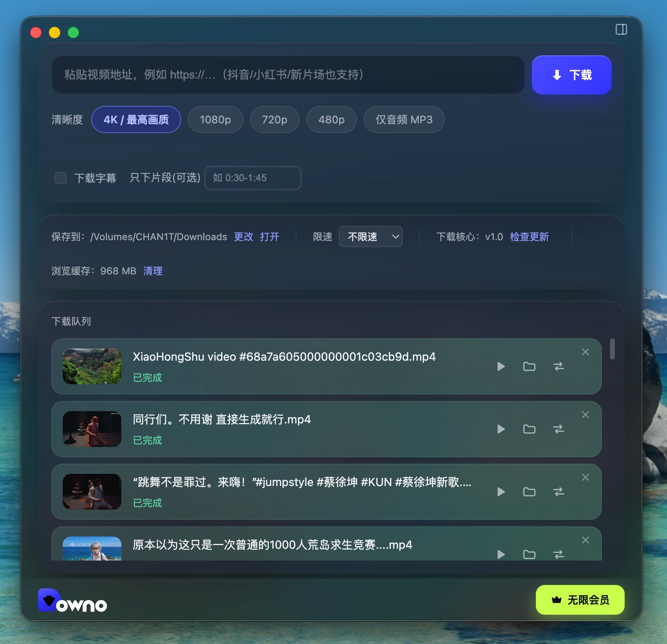Click the 只下片段(可选) label

(165, 177)
